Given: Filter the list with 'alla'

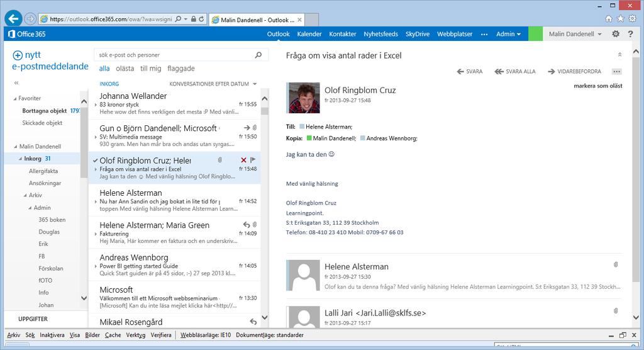Looking at the screenshot, I should pos(104,69).
